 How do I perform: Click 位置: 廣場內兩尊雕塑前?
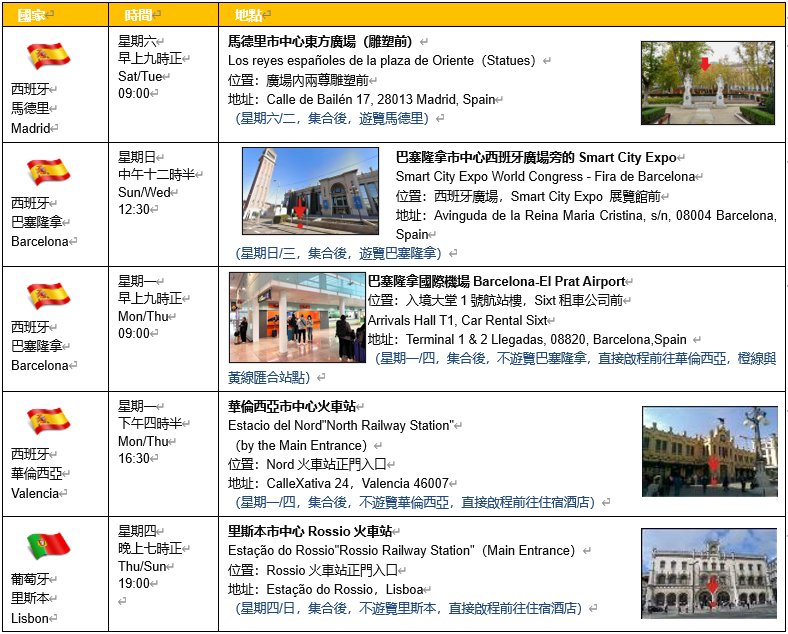tap(298, 80)
